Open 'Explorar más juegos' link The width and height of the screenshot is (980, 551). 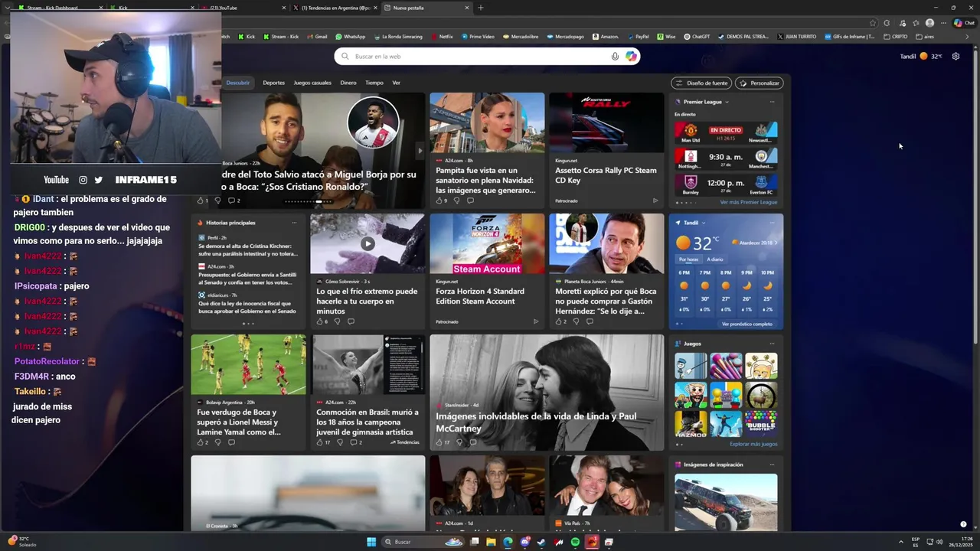[753, 444]
